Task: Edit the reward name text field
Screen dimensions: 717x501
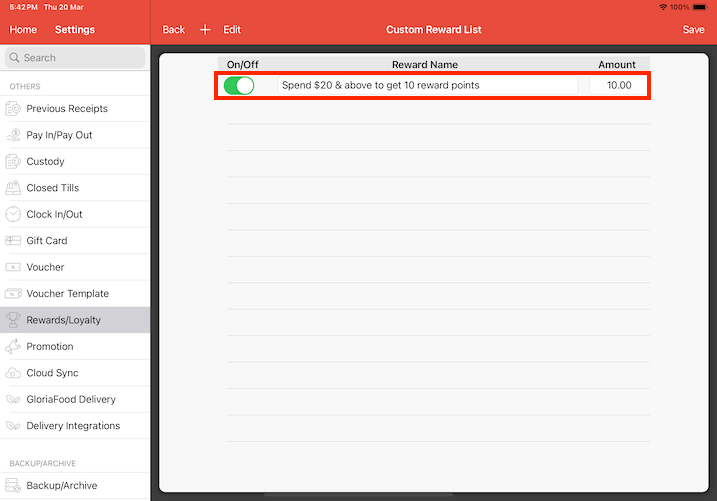Action: click(427, 85)
